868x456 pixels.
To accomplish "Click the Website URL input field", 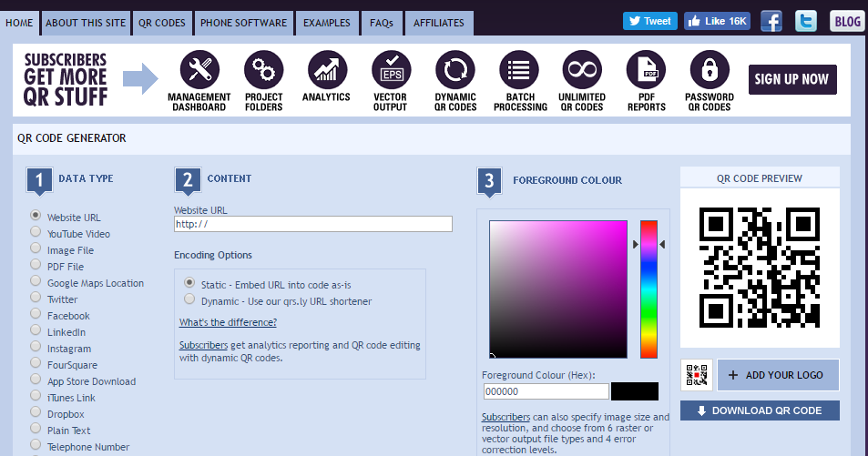I will click(312, 224).
